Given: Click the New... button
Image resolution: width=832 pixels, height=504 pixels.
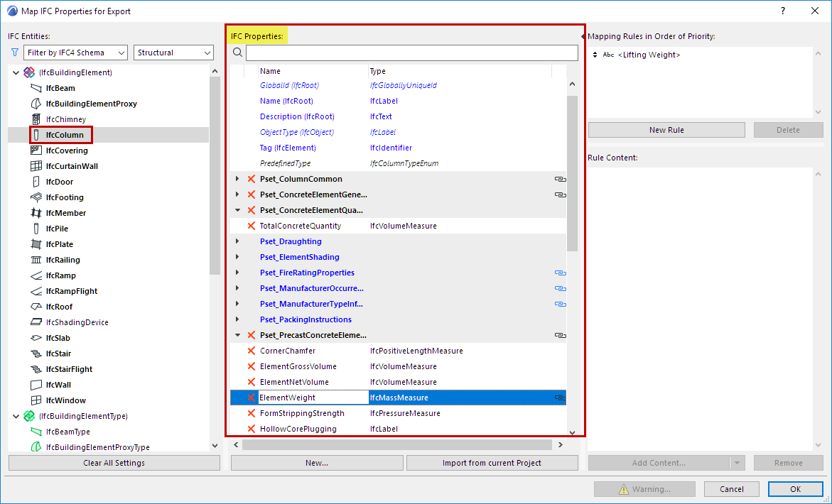Looking at the screenshot, I should [317, 464].
